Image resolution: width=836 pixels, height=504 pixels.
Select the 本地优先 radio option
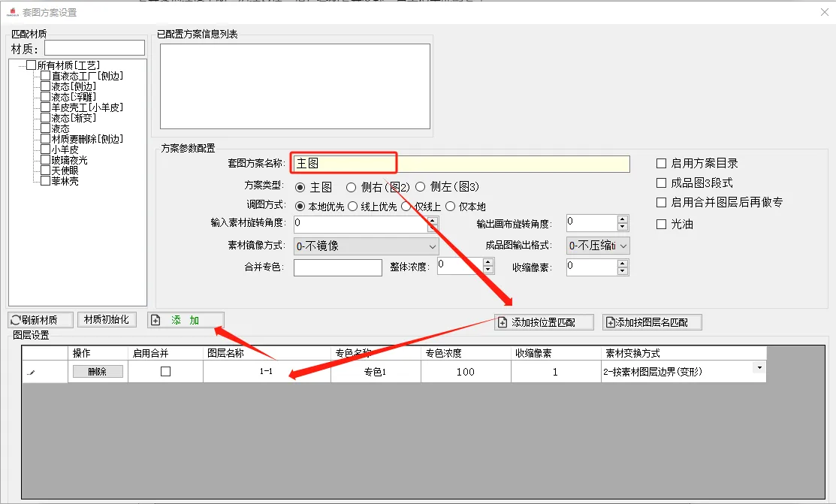click(300, 206)
